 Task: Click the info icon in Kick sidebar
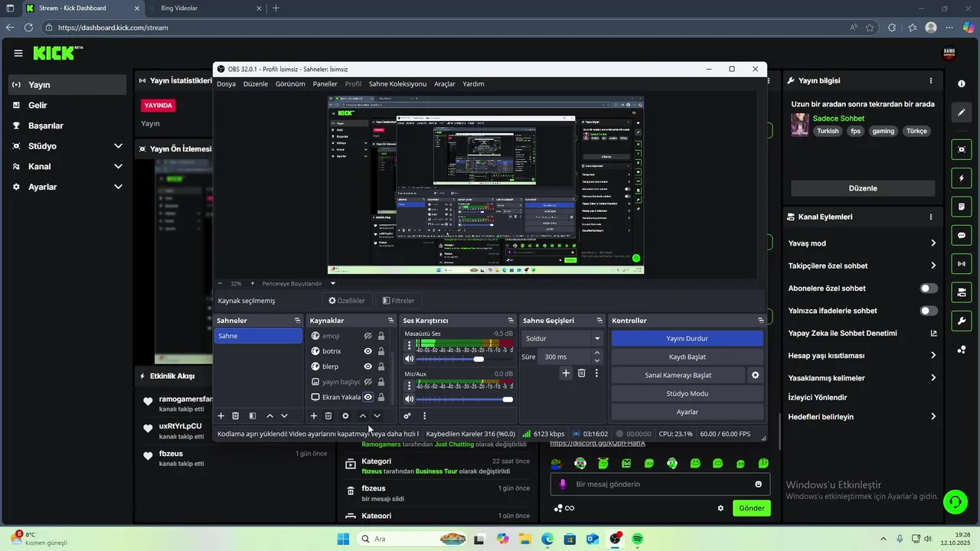coord(962,83)
